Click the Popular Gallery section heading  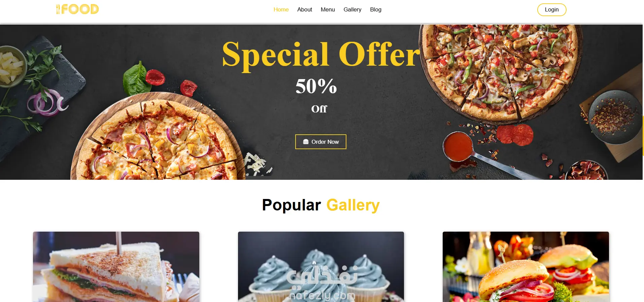(x=321, y=205)
